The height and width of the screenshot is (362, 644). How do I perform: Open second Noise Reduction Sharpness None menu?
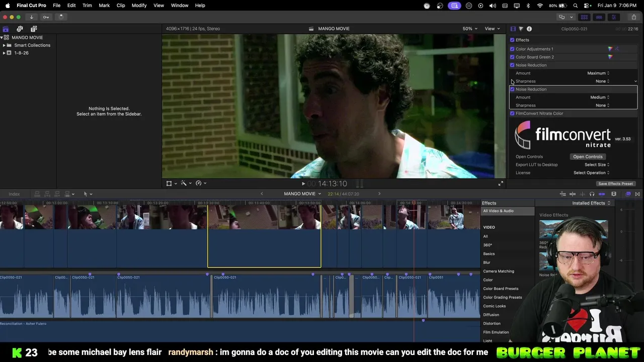[x=602, y=105]
